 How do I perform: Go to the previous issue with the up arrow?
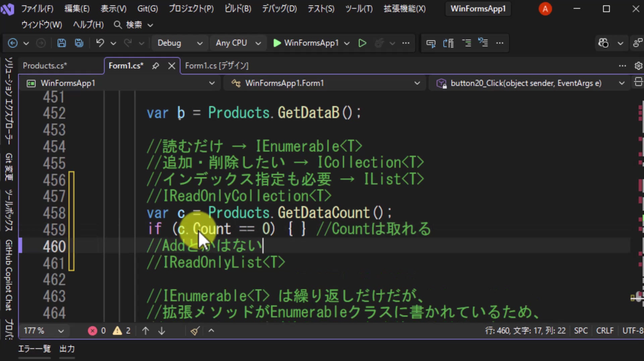click(146, 331)
